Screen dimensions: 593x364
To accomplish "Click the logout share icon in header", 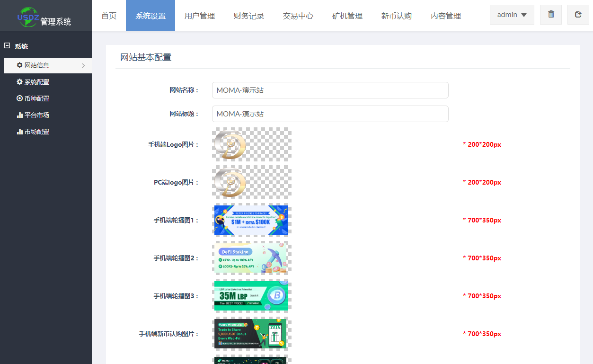I will 578,15.
